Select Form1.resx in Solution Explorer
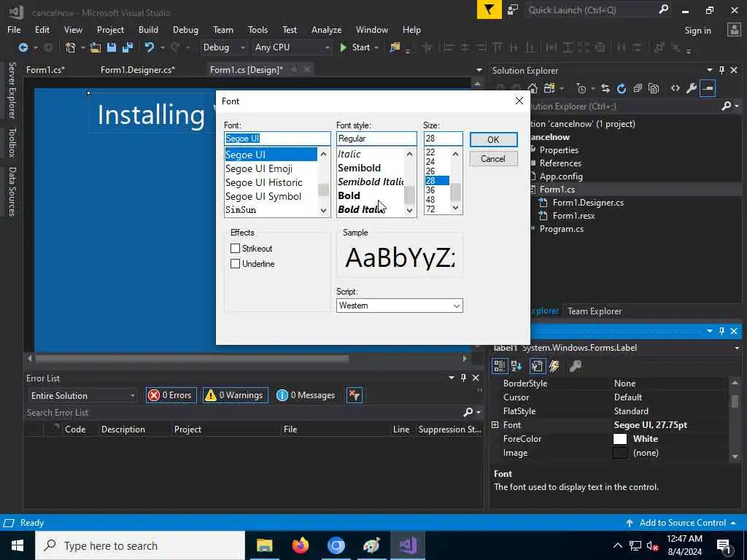 [573, 216]
